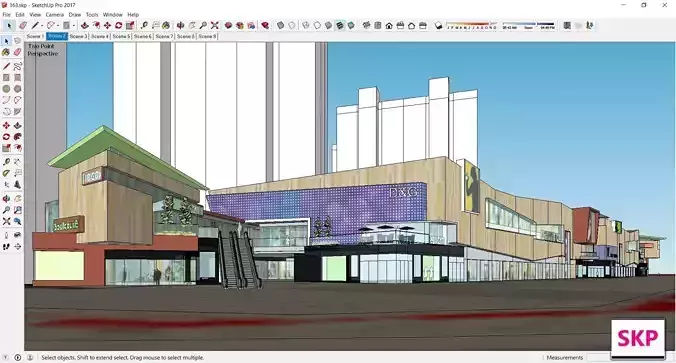
Task: Open the Tools menu
Action: coord(92,15)
